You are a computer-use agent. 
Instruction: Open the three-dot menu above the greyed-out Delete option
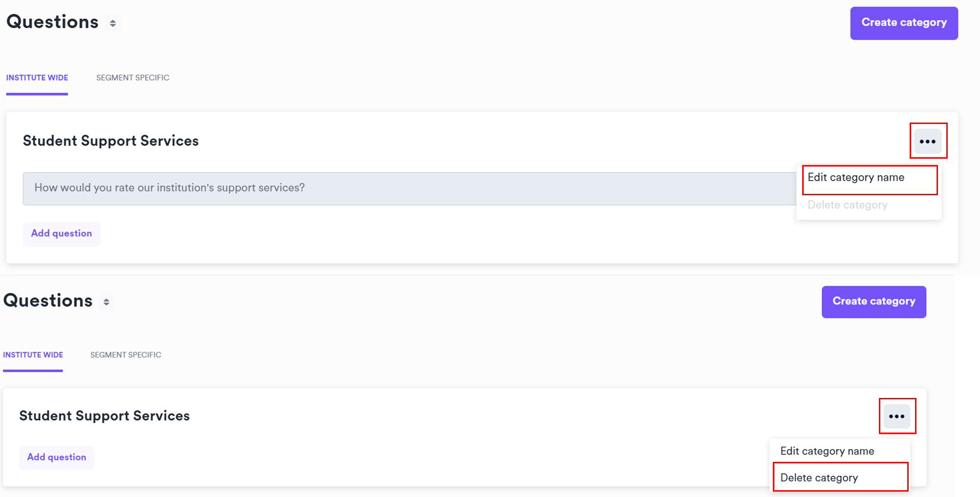pyautogui.click(x=927, y=142)
